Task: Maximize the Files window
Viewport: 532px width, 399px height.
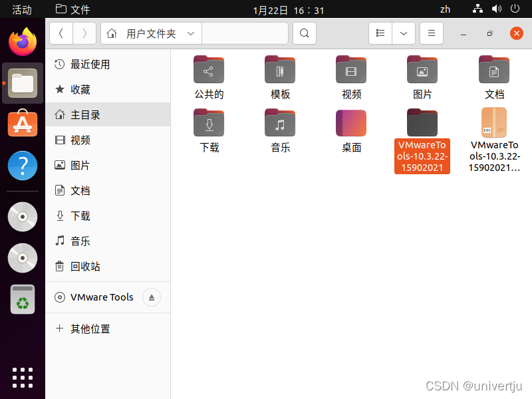Action: click(489, 34)
